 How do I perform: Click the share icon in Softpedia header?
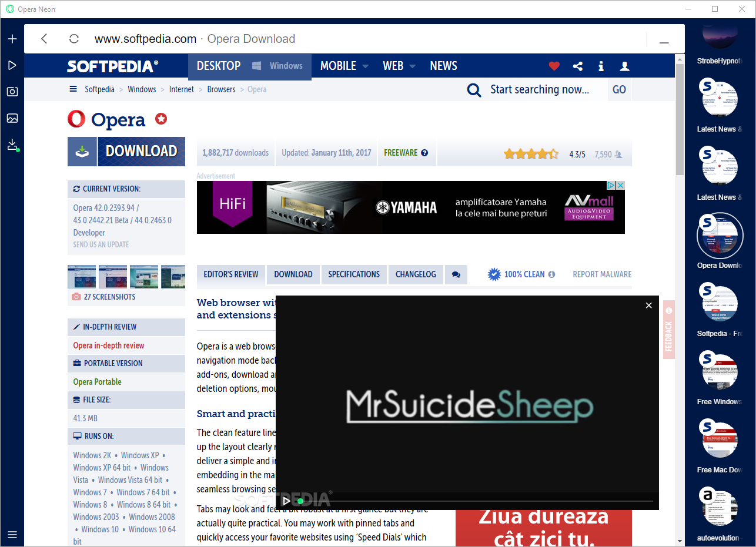[x=578, y=66]
